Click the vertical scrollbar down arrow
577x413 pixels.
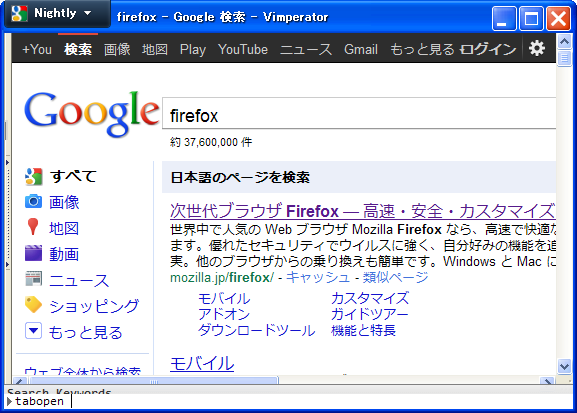coord(564,366)
